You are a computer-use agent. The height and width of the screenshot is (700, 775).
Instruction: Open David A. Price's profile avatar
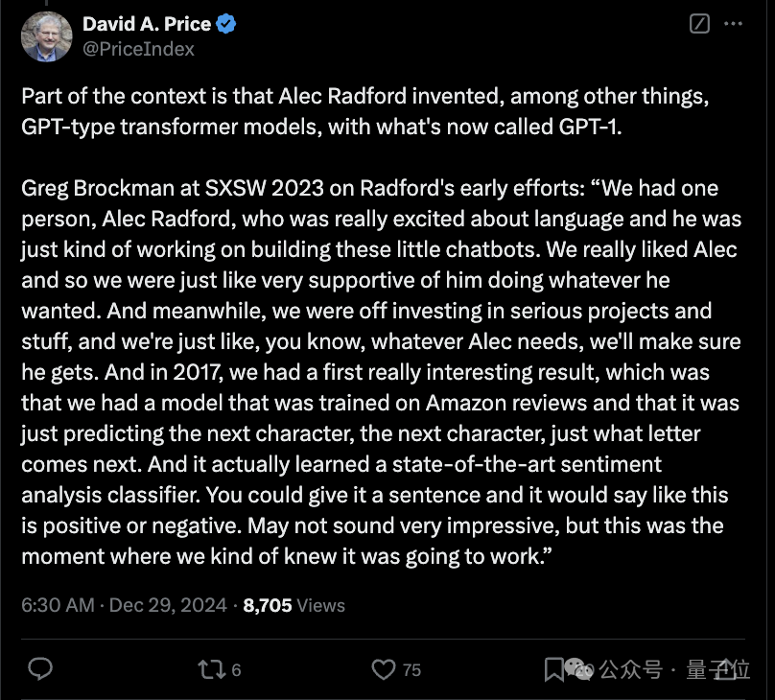46,36
